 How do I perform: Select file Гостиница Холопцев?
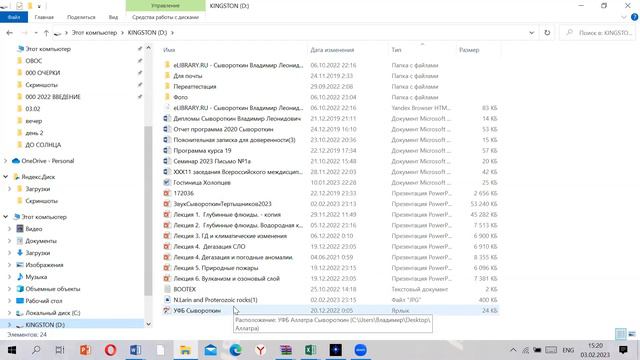coord(202,182)
